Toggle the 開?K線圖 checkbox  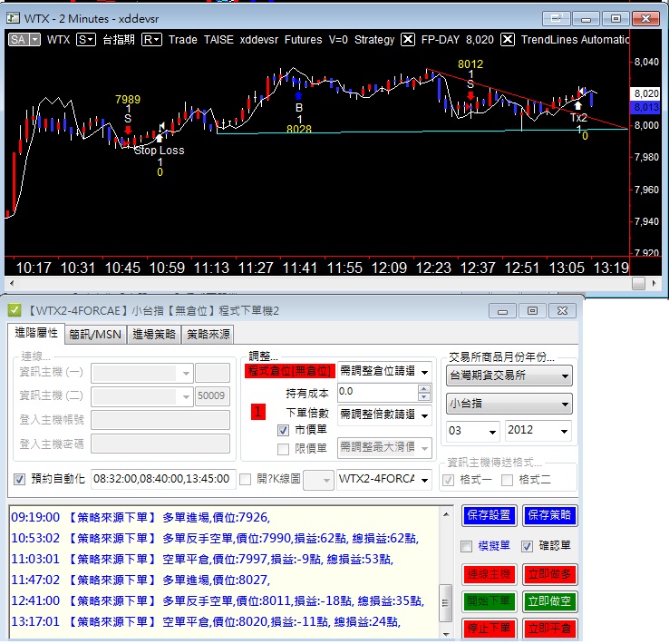tap(246, 479)
